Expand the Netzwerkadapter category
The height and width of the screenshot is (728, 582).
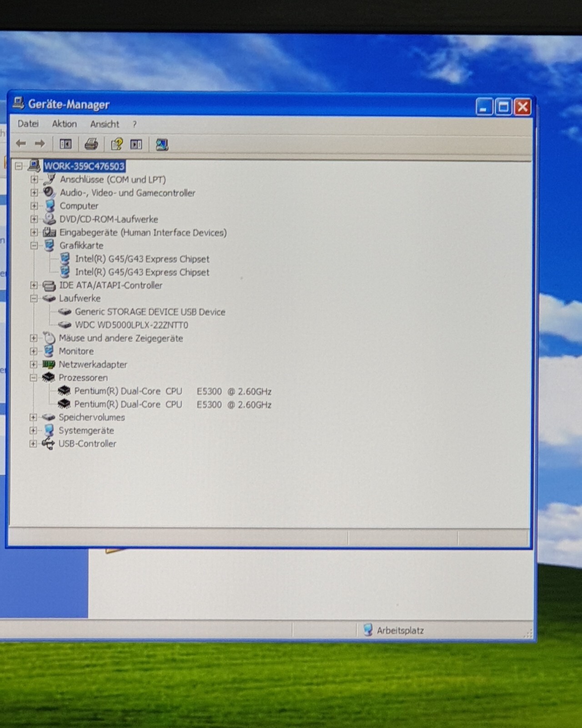33,364
